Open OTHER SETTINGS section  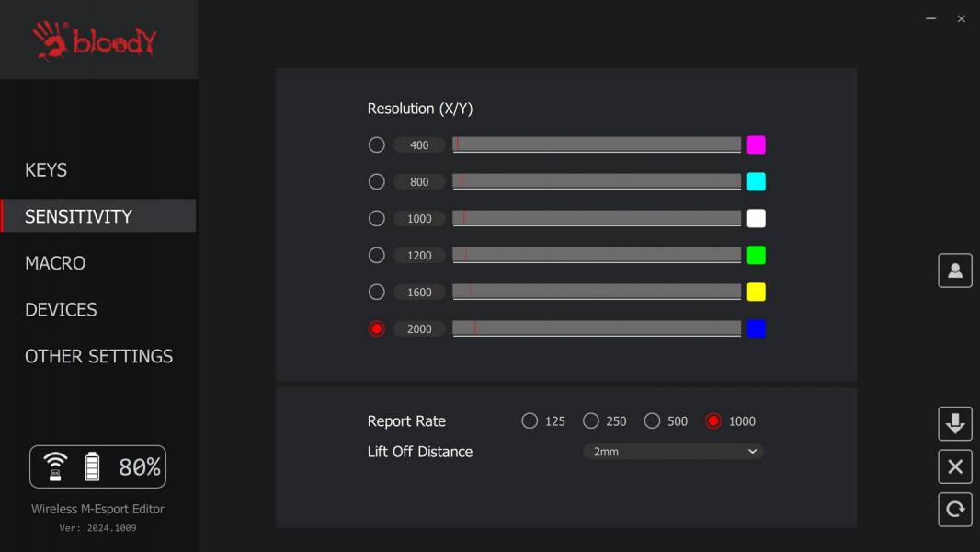click(98, 356)
